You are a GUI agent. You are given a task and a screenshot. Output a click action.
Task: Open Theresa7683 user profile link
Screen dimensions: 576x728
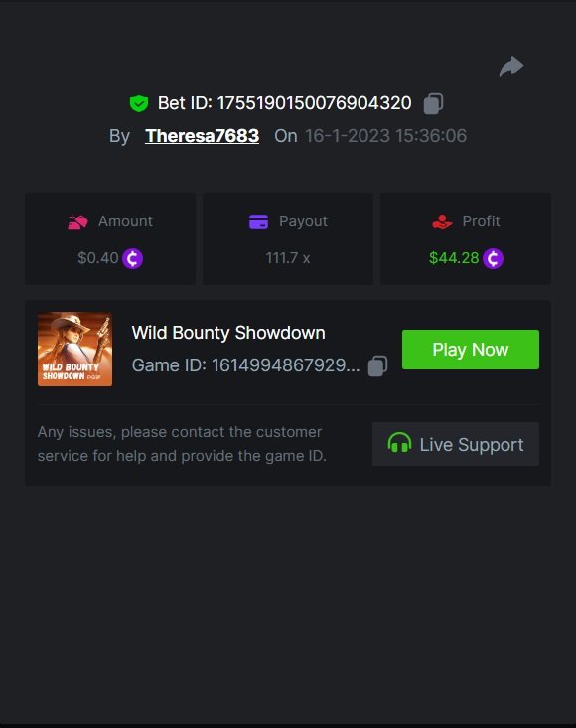click(202, 136)
